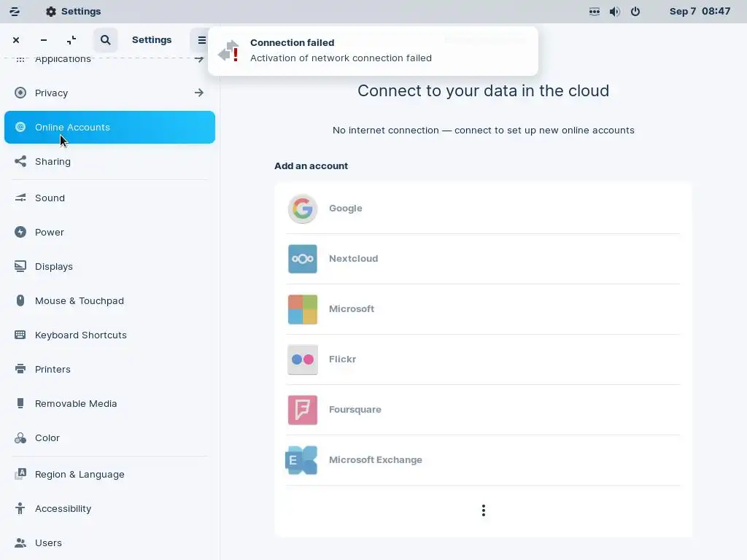Click the Mouse & Touchpad sidebar icon

click(x=20, y=300)
